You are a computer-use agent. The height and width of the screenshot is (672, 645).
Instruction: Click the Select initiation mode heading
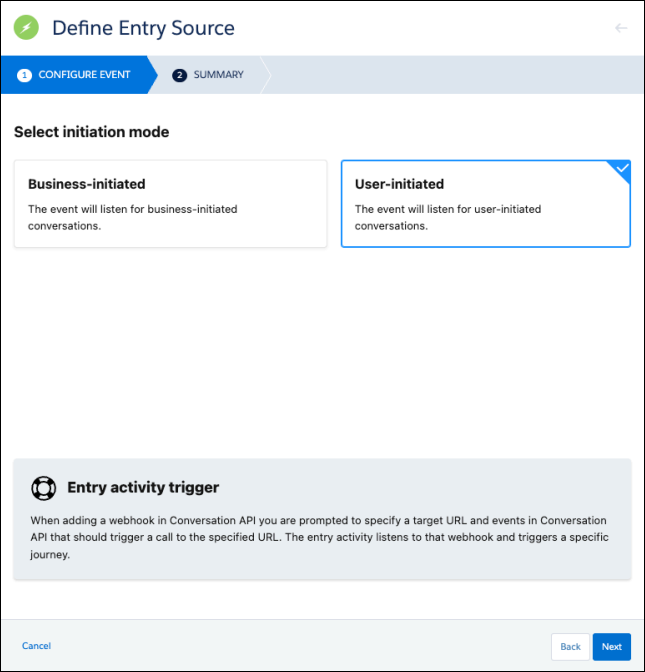tap(91, 132)
